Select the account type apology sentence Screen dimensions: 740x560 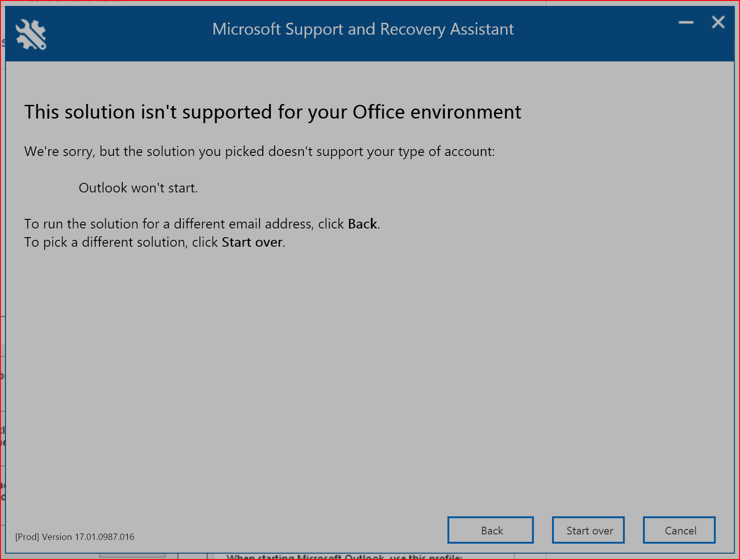pyautogui.click(x=260, y=151)
